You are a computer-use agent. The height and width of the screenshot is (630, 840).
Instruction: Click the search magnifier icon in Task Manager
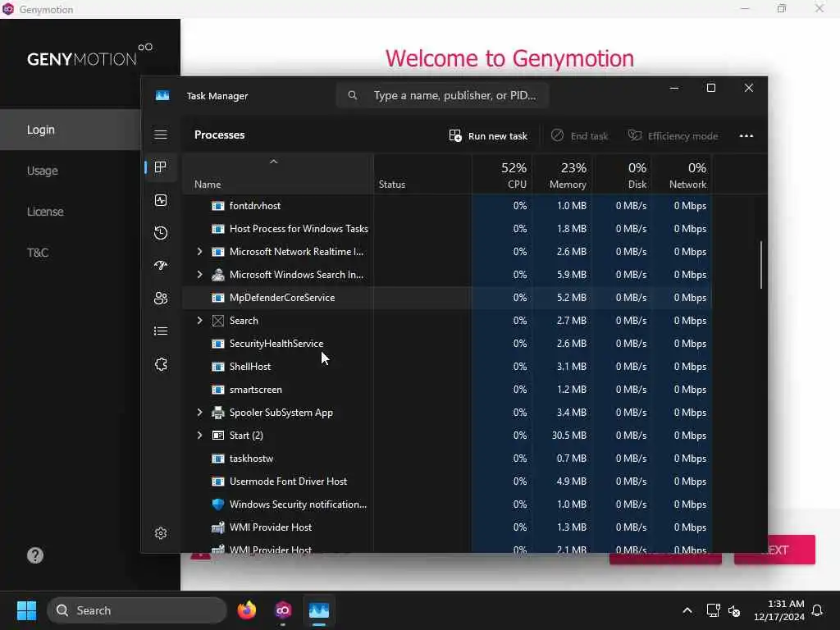pyautogui.click(x=352, y=95)
